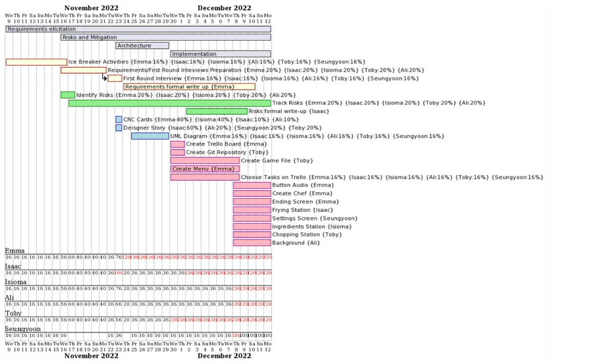The image size is (609, 364).
Task: Click the Background task bar for Ali
Action: point(252,243)
